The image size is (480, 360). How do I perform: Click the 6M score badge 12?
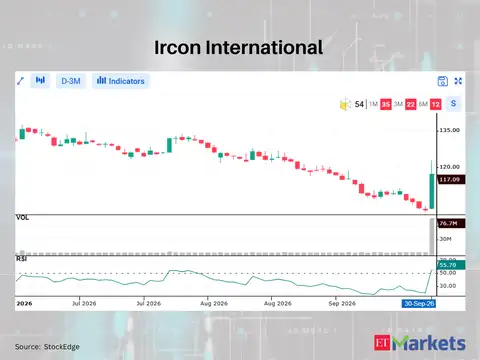point(436,105)
